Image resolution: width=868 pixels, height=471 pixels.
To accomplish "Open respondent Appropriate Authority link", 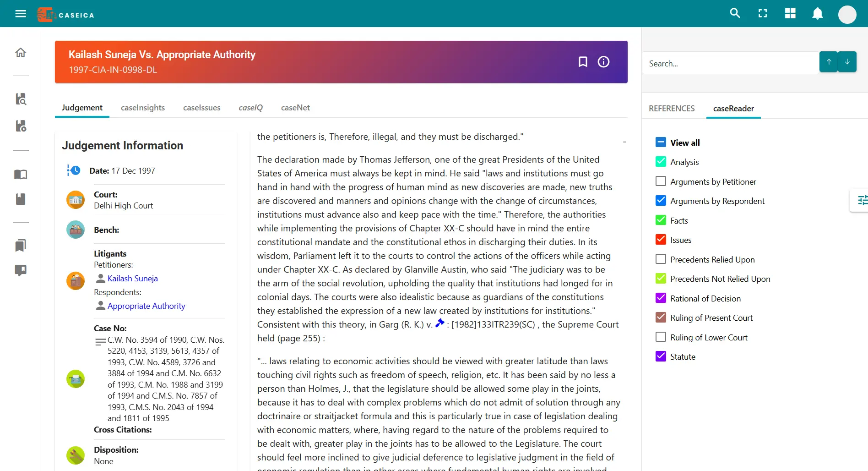I will click(146, 306).
